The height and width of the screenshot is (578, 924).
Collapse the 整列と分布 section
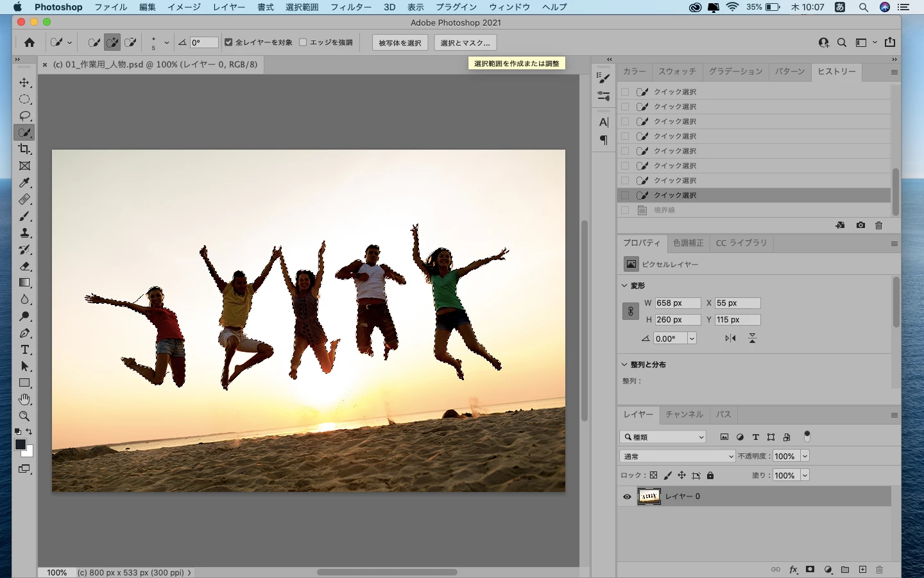coord(624,364)
